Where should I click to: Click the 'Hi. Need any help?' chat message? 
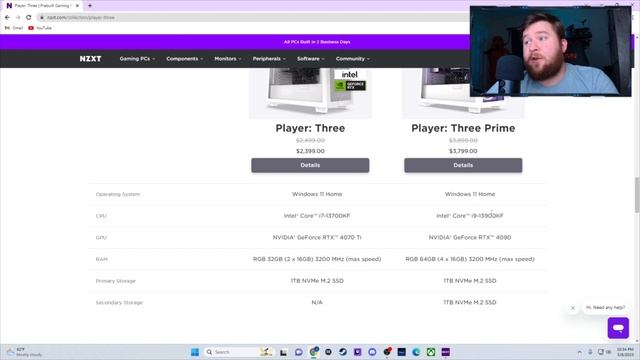(605, 307)
